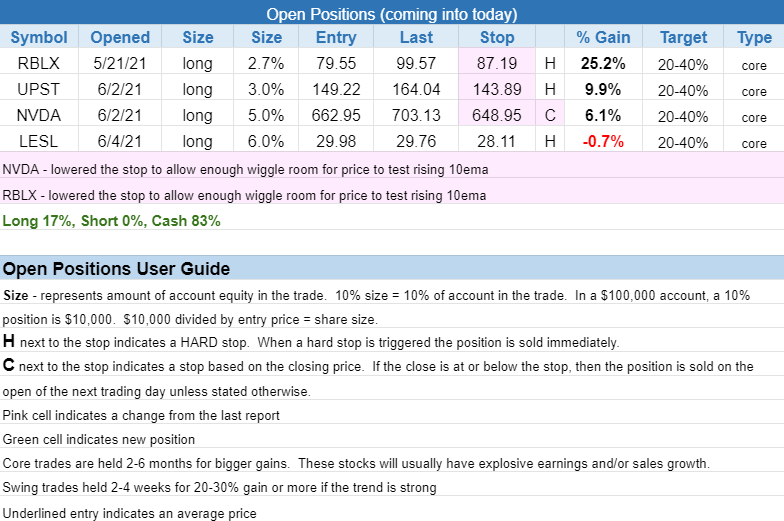
Task: Click the Last column header
Action: tap(416, 38)
